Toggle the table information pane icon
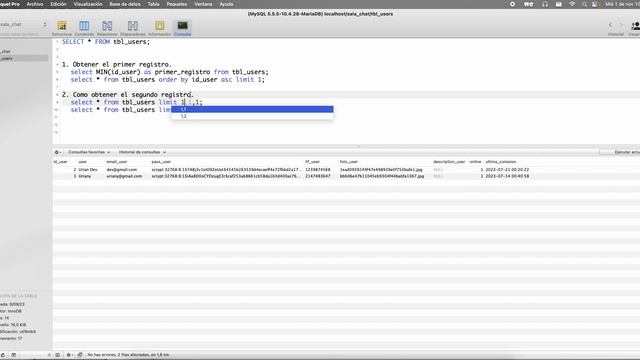Viewport: 640px width, 360px height. point(58,355)
